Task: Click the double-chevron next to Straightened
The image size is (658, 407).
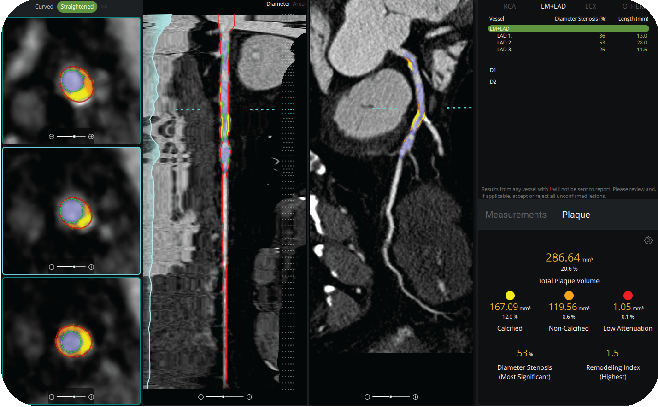Action: (x=104, y=7)
